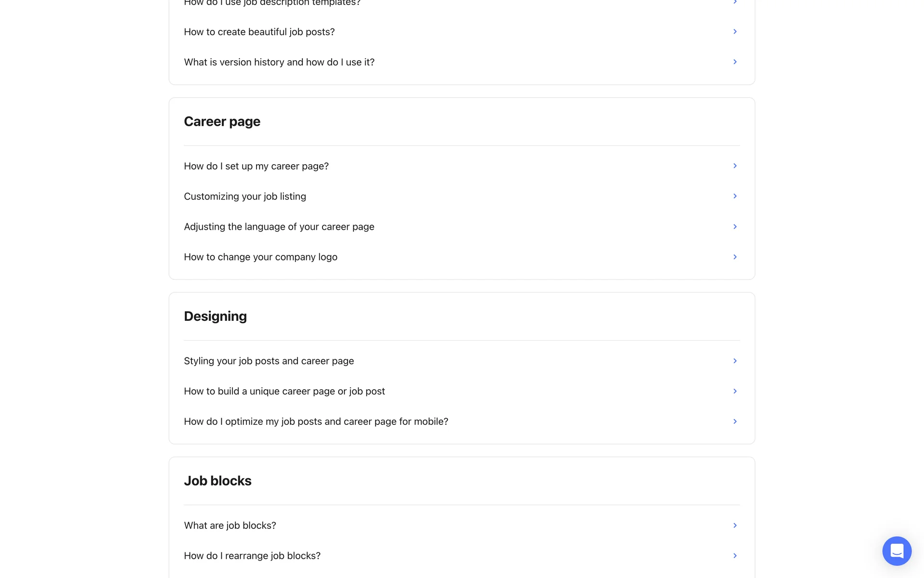
Task: Click chevron next to 'How to change your company logo'
Action: (735, 257)
